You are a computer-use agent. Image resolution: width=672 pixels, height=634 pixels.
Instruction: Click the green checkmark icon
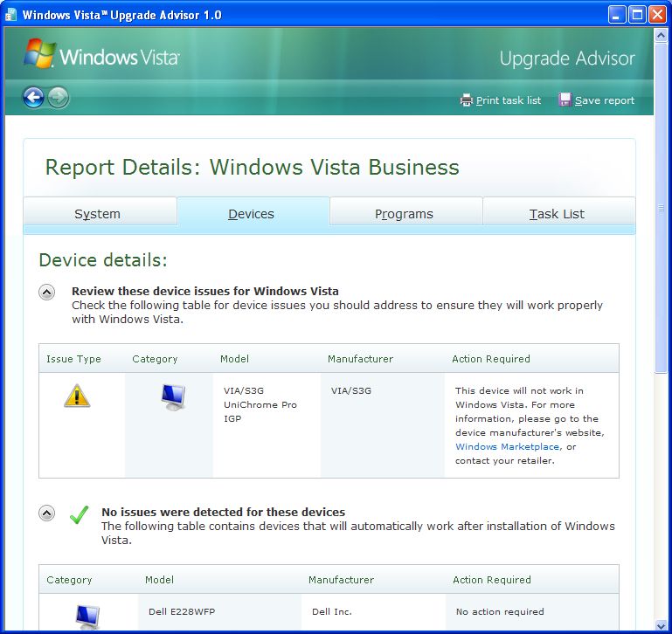[x=79, y=514]
